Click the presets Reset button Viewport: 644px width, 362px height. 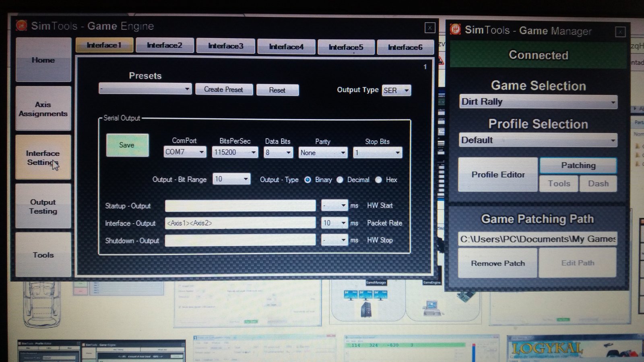tap(277, 90)
